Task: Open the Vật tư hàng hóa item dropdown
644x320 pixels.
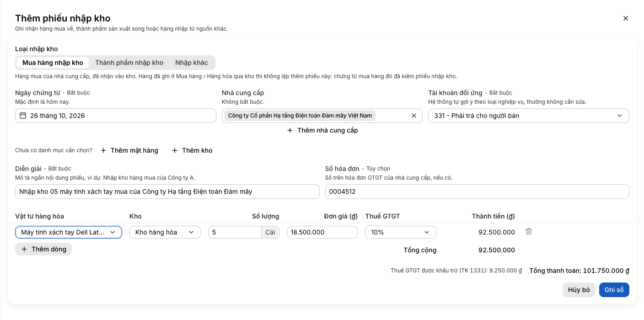Action: (x=69, y=232)
